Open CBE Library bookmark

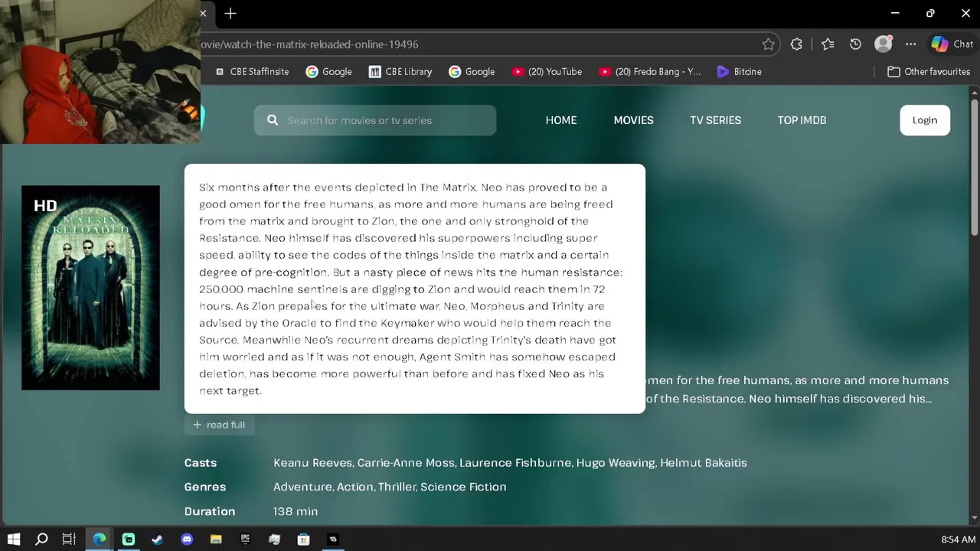400,71
